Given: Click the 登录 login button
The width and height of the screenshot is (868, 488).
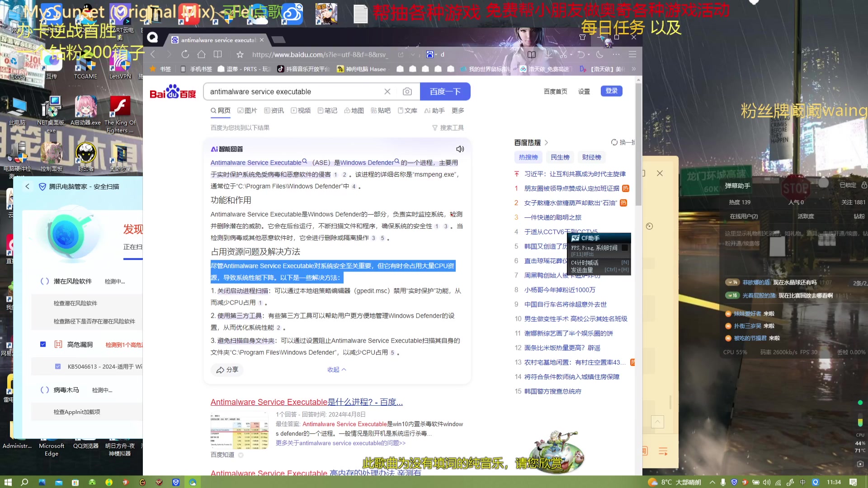Looking at the screenshot, I should coord(611,91).
